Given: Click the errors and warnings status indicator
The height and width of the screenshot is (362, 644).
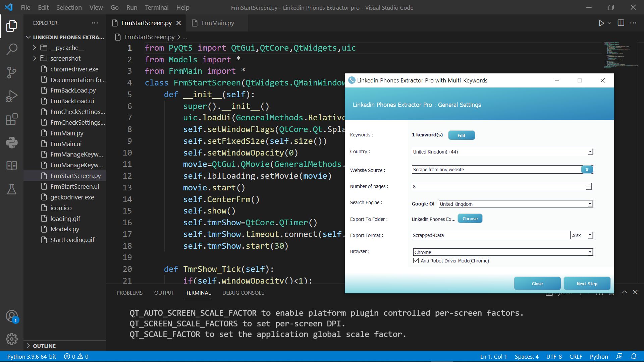Looking at the screenshot, I should click(76, 357).
